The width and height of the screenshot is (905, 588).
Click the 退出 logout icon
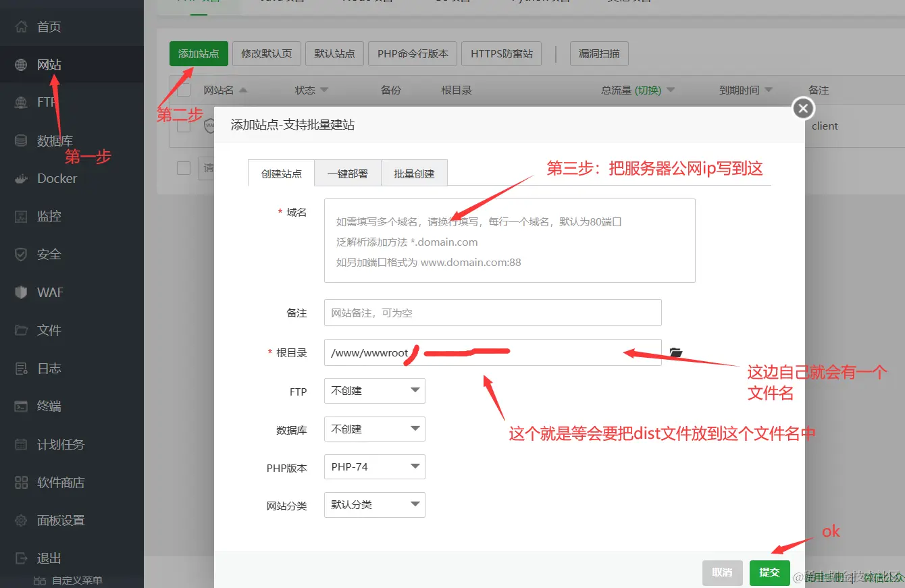22,558
